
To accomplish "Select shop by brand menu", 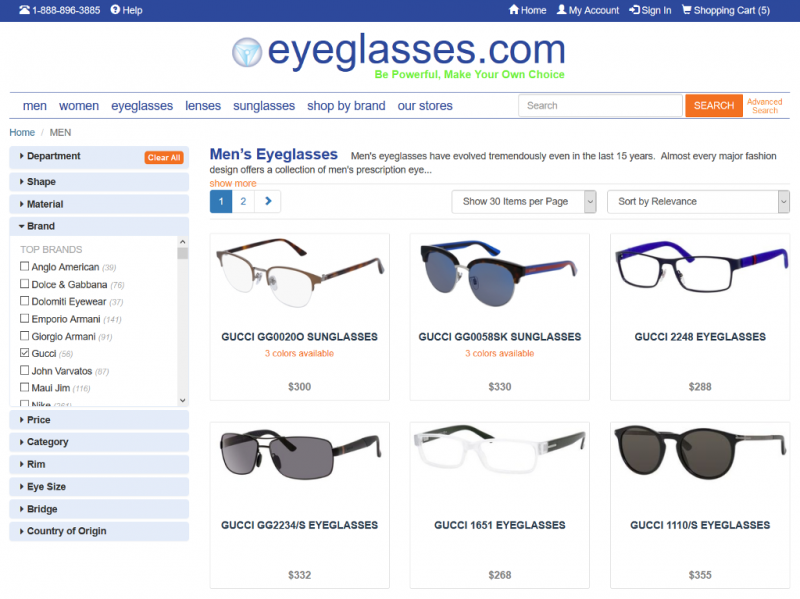I will click(346, 106).
